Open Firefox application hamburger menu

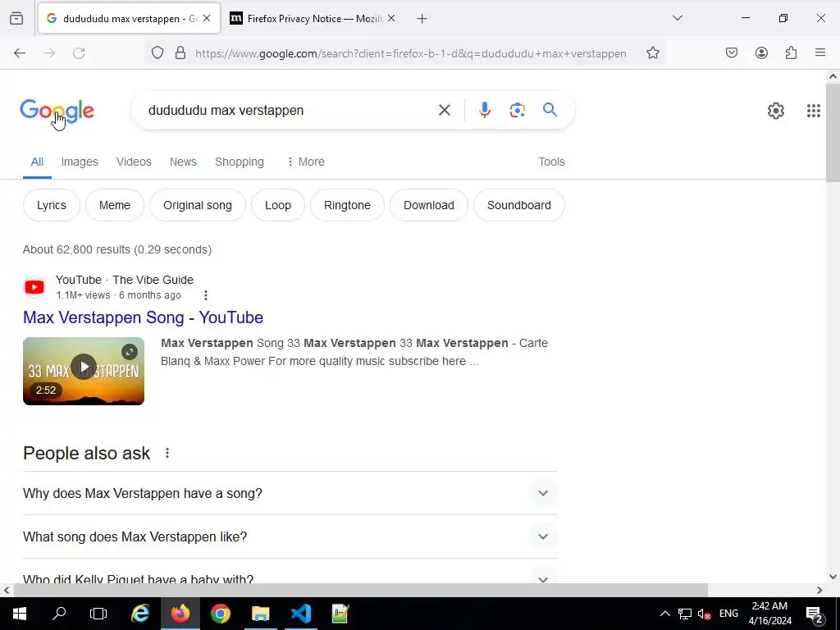tap(820, 53)
